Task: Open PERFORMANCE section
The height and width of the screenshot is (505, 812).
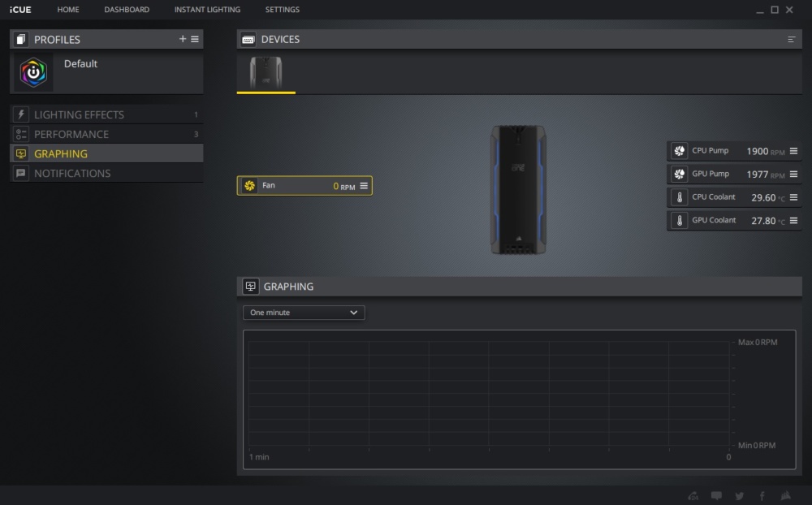Action: [106, 134]
